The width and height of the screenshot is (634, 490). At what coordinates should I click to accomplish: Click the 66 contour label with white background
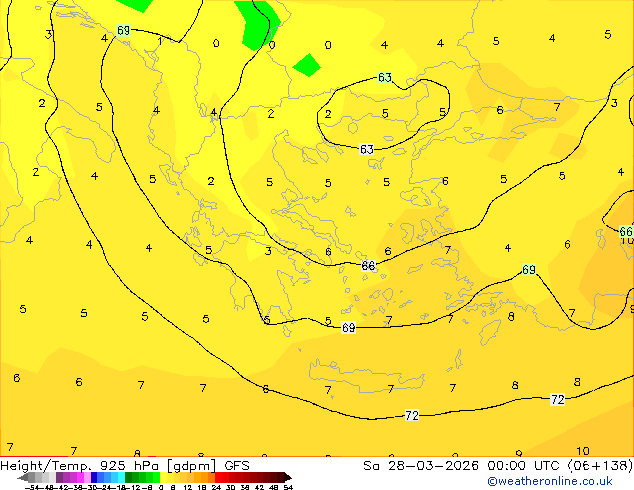368,266
